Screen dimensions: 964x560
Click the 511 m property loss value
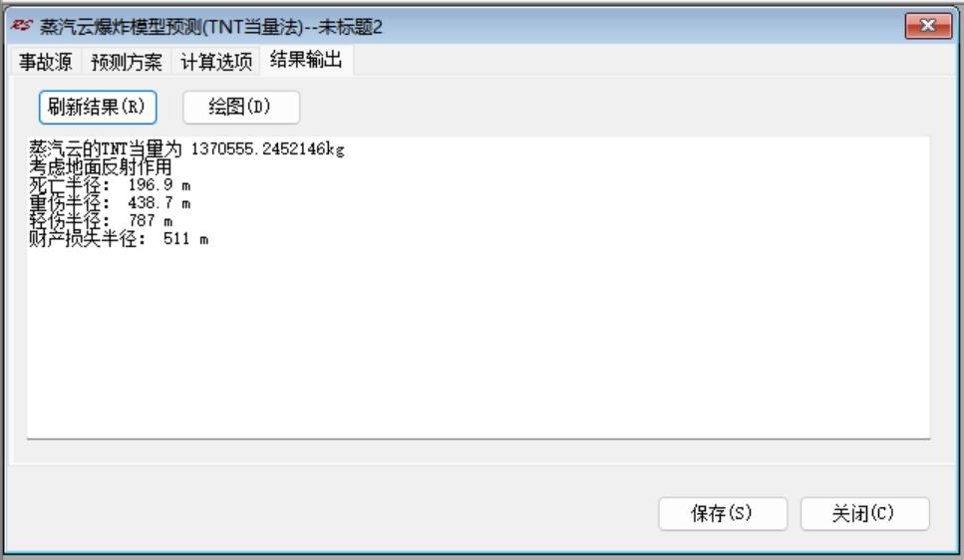[185, 238]
